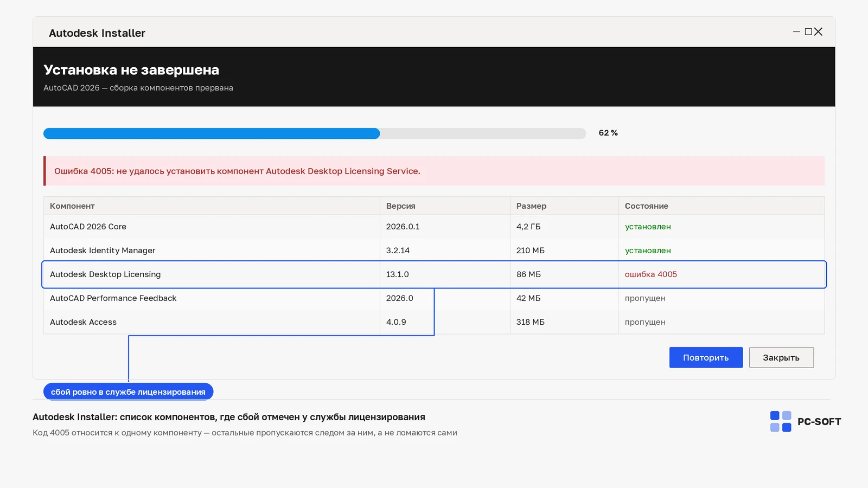Select the Autodesk Desktop Licensing component
The image size is (868, 488).
[105, 274]
